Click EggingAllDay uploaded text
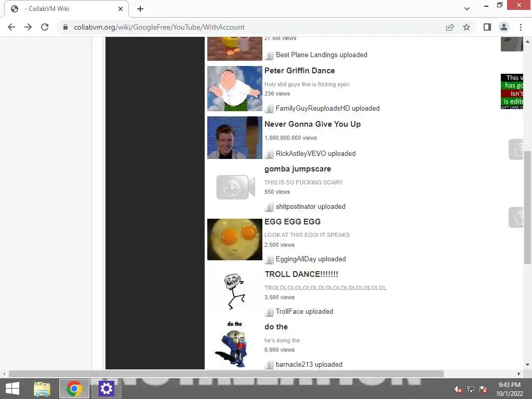The width and height of the screenshot is (532, 399). click(x=311, y=259)
